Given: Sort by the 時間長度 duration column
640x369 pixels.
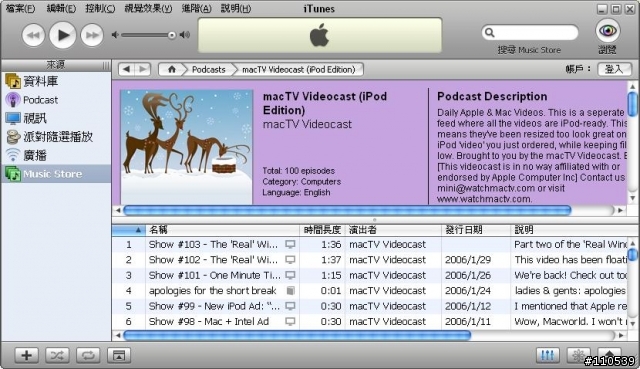Looking at the screenshot, I should 322,230.
